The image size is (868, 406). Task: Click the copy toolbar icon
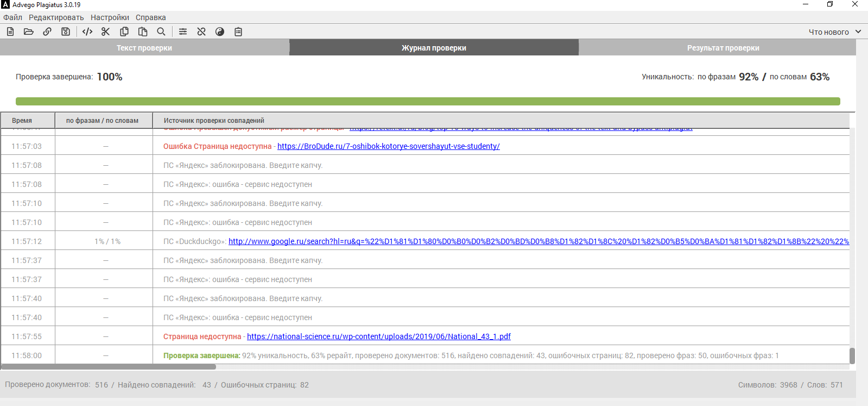tap(124, 32)
